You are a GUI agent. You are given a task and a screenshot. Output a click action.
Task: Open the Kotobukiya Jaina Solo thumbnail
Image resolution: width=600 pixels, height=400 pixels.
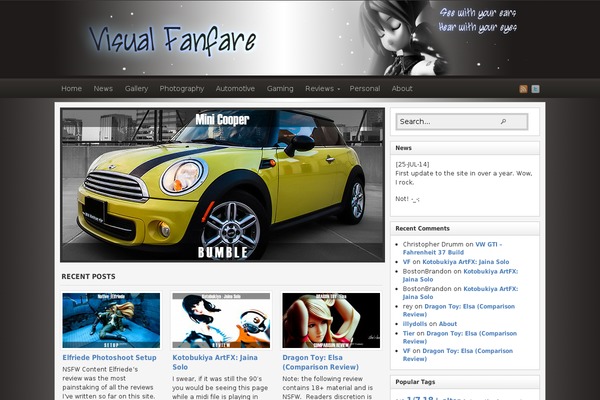[221, 320]
